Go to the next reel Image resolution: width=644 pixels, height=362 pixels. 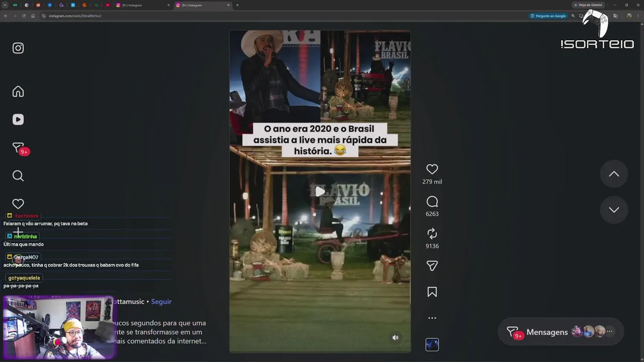tap(614, 210)
